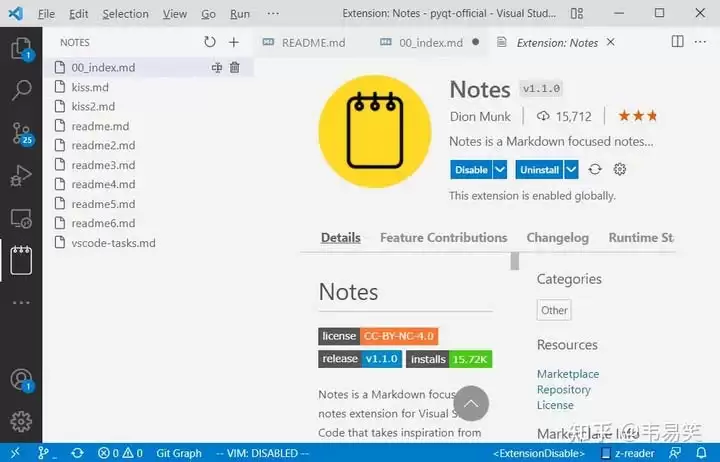Click the git branch icon in status bar
This screenshot has height=462, width=720.
[43, 453]
